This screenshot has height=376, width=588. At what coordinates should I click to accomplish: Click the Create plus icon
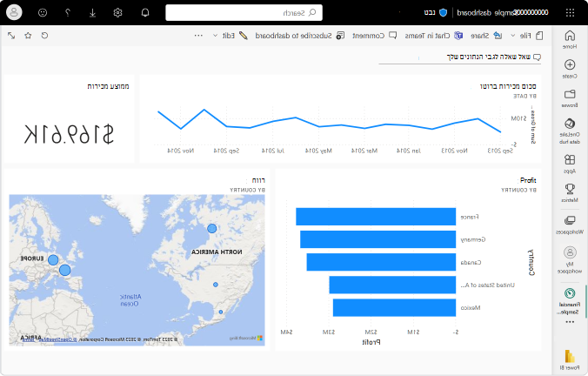pos(570,64)
